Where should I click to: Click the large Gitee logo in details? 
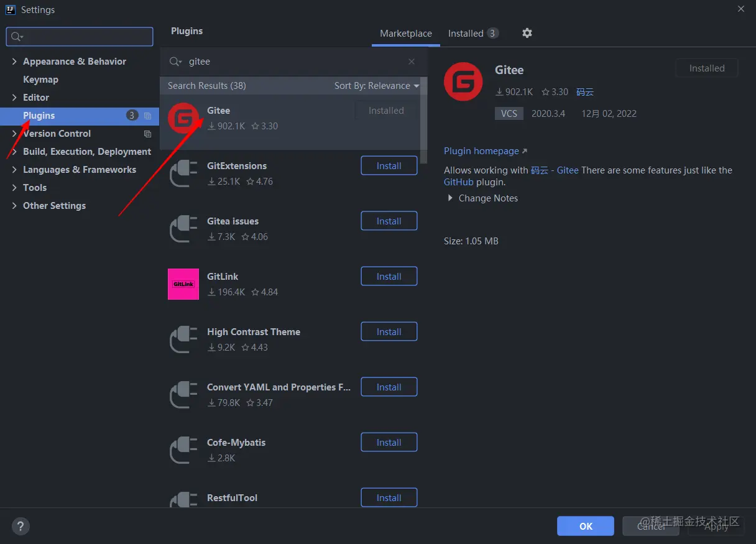pyautogui.click(x=463, y=81)
